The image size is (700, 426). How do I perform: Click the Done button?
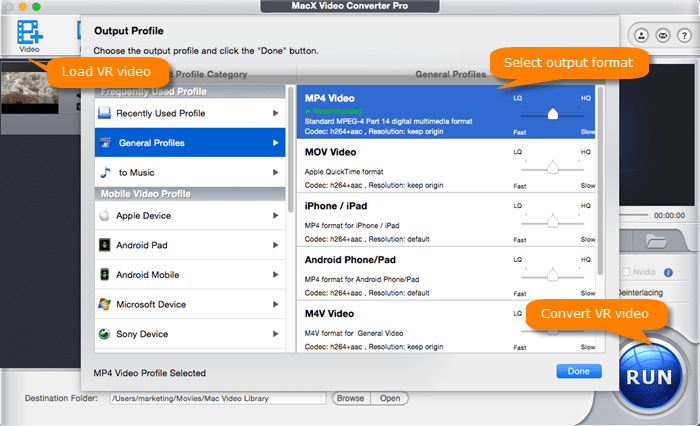tap(579, 371)
